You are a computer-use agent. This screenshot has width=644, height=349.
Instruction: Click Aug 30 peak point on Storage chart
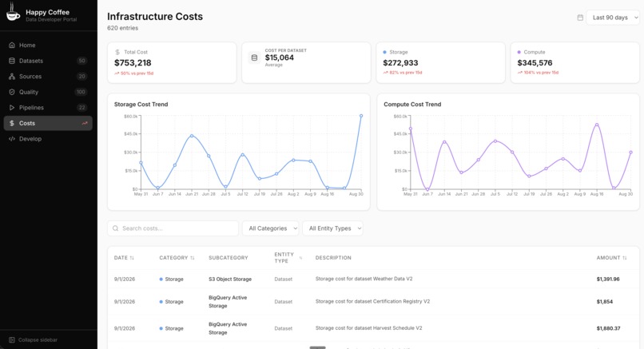coord(361,116)
